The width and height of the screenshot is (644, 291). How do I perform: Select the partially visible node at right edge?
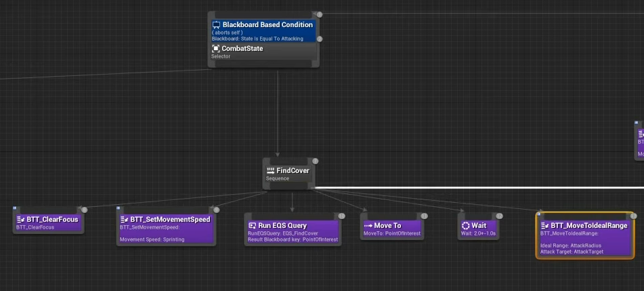pyautogui.click(x=640, y=140)
